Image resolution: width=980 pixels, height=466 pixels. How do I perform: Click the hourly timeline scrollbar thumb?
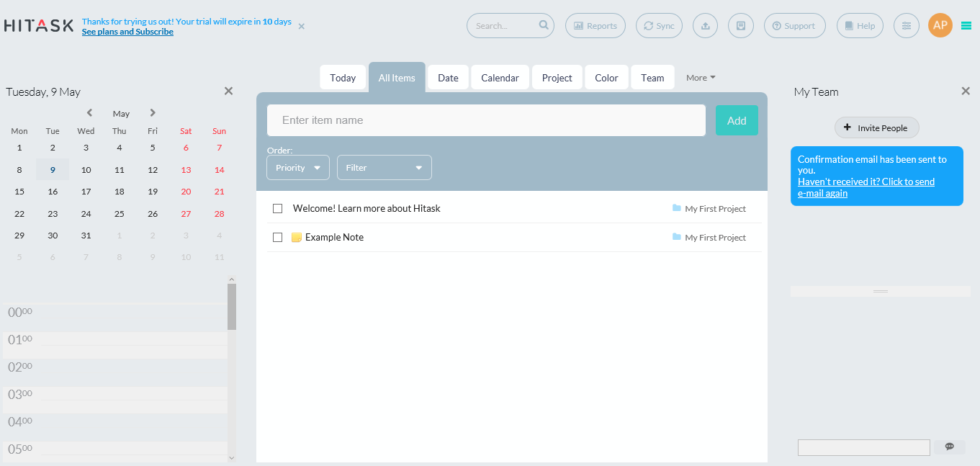click(232, 306)
